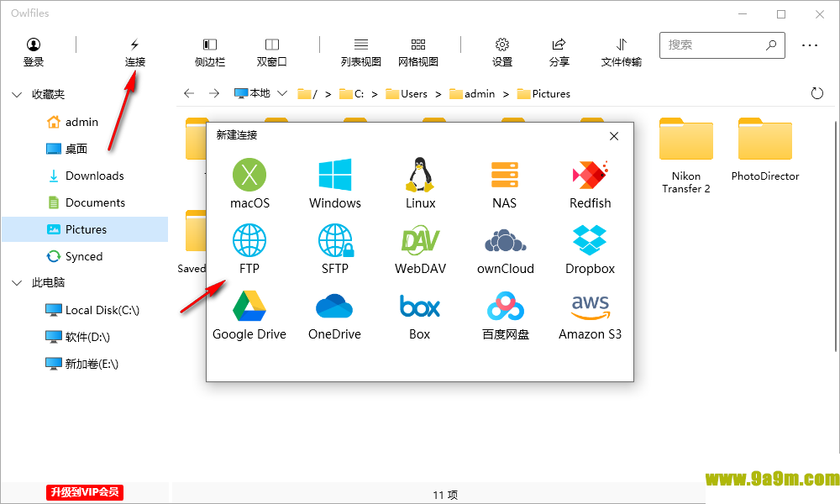
Task: Choose Redfish connection type
Action: coord(590,184)
